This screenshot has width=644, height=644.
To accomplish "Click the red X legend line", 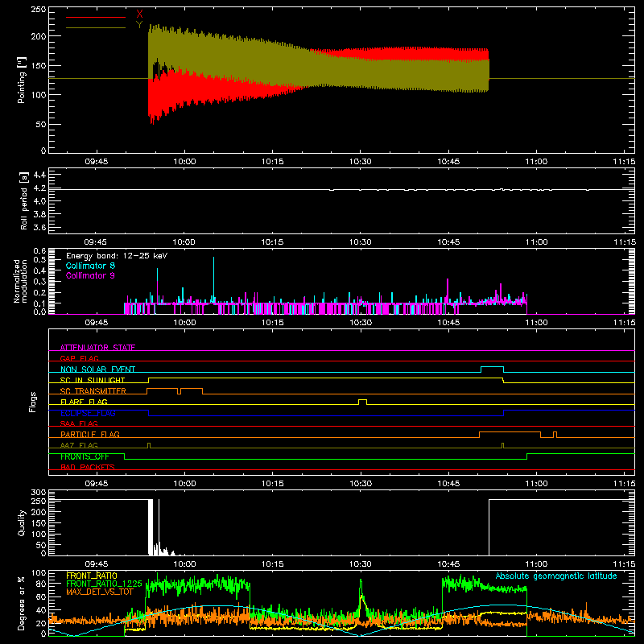I will coord(96,17).
